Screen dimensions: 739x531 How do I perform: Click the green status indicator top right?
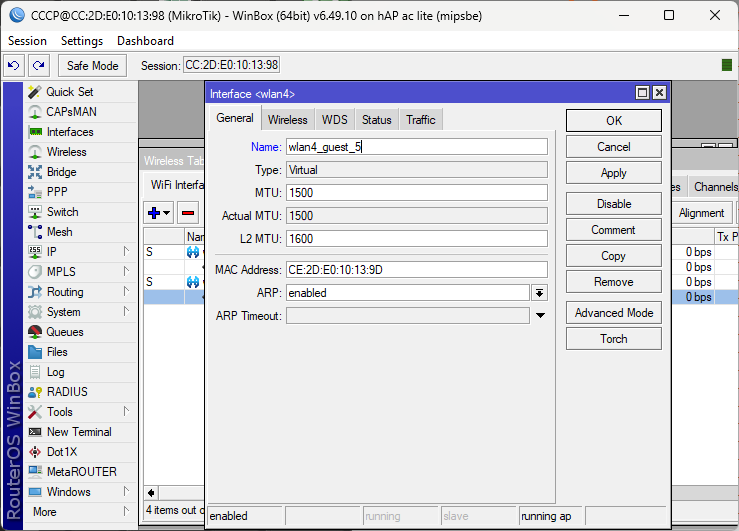click(x=727, y=65)
